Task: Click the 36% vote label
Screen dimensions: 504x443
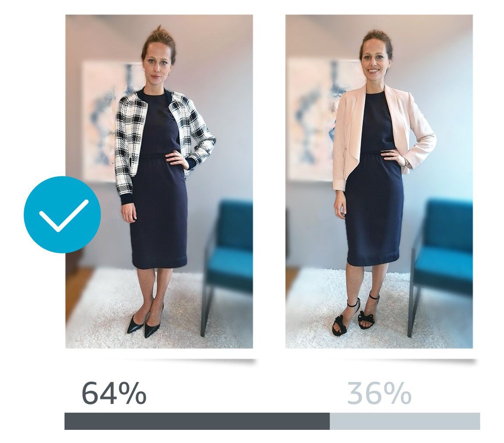Action: tap(379, 393)
